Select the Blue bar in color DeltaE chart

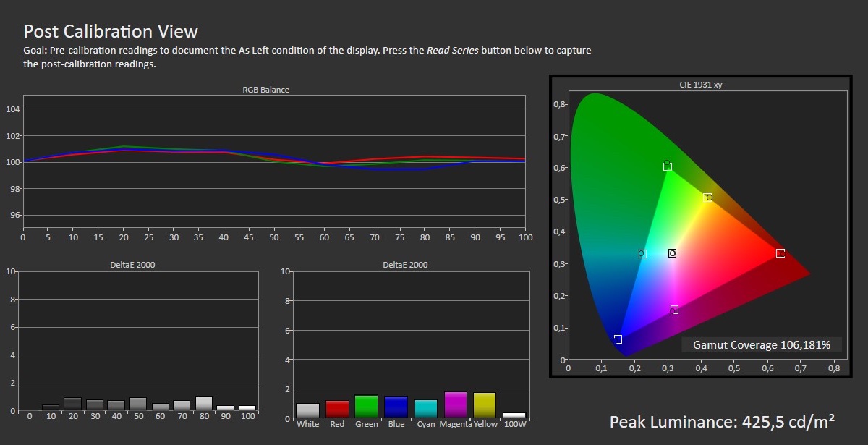point(396,407)
